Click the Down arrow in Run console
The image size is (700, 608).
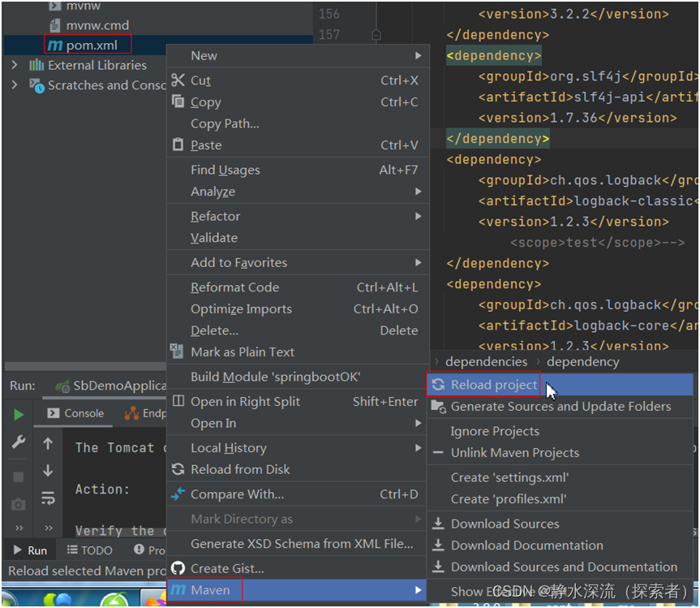tap(48, 470)
